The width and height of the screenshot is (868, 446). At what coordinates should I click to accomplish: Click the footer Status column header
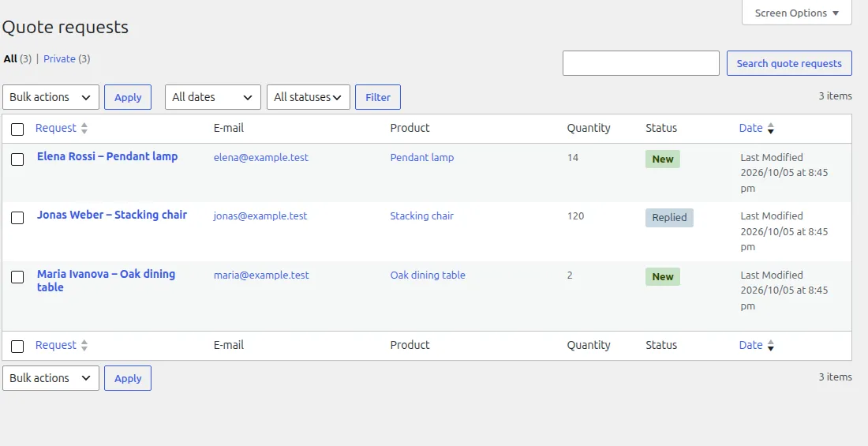661,345
